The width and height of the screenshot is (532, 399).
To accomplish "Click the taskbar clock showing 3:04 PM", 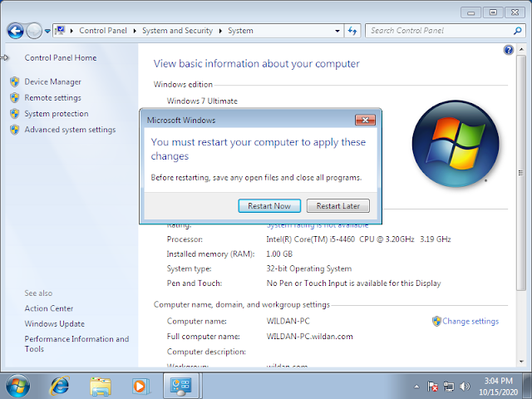I will (498, 387).
